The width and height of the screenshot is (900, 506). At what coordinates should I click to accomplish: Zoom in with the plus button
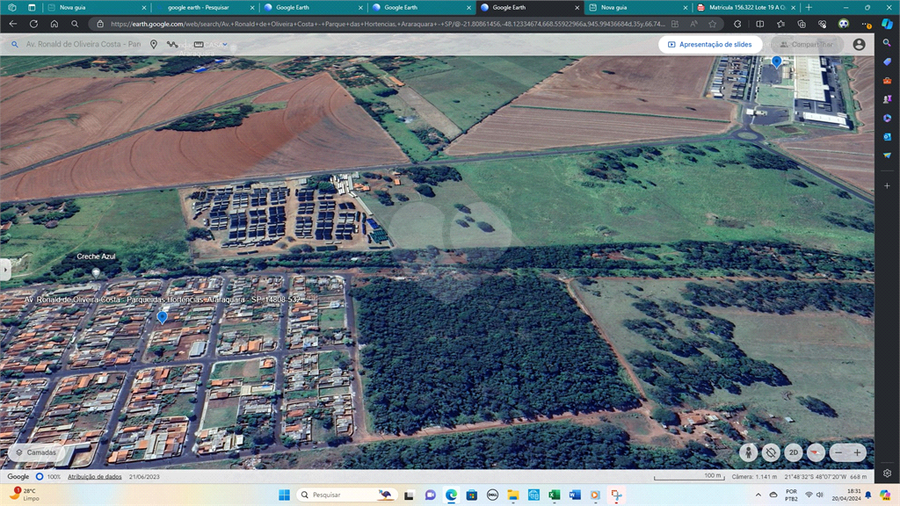(857, 452)
